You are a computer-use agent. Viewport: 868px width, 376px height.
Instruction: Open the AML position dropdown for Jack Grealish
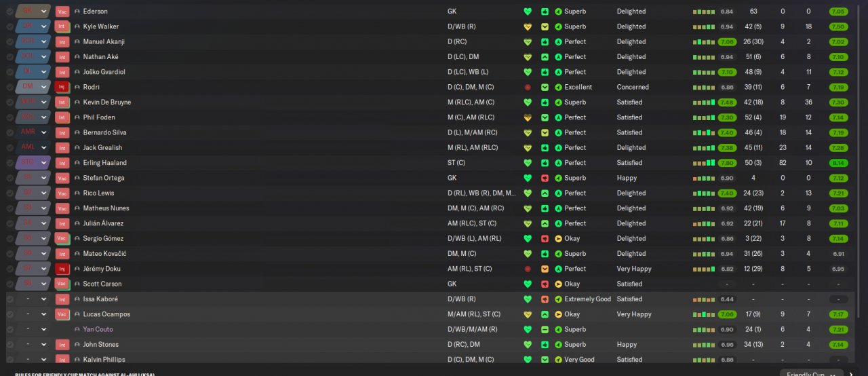tap(33, 148)
